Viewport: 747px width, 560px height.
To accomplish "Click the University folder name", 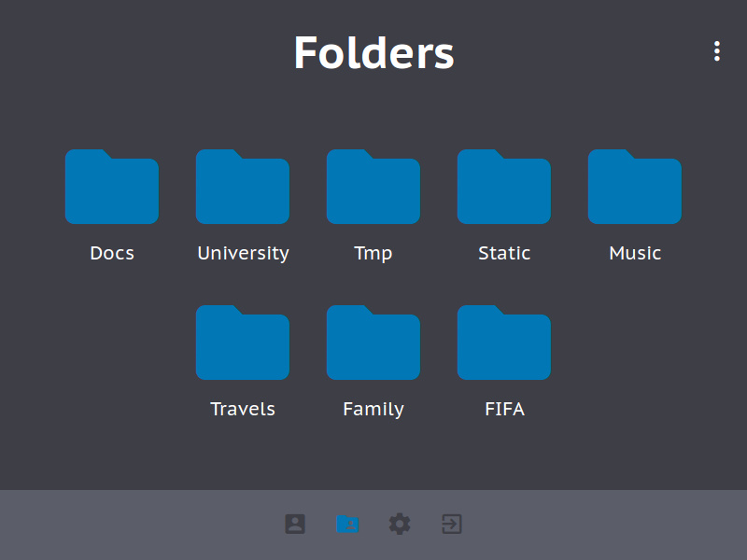I will (243, 252).
